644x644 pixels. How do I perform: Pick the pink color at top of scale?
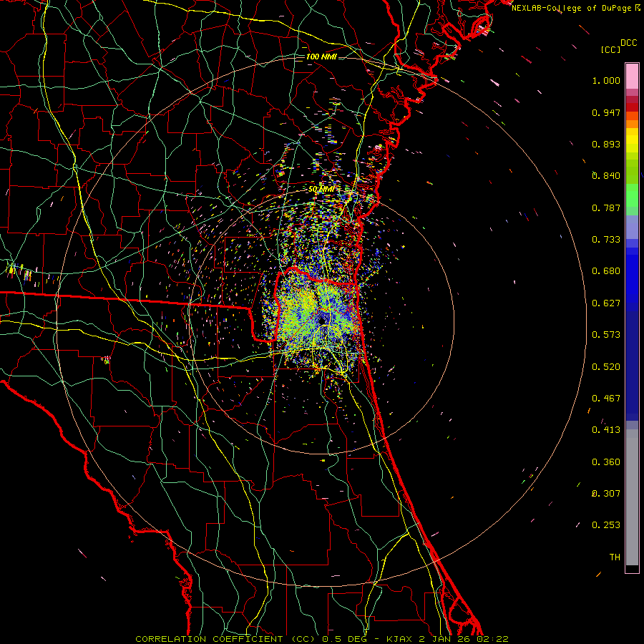coord(632,76)
